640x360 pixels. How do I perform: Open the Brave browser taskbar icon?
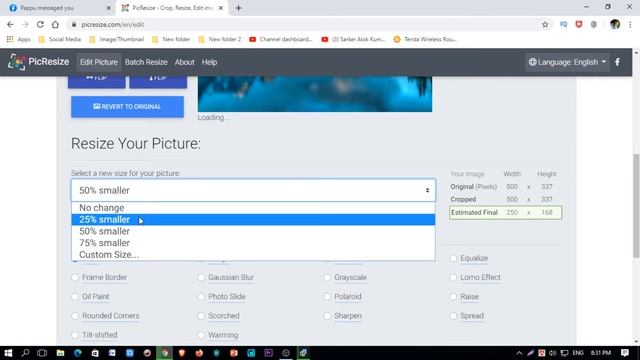[x=182, y=353]
